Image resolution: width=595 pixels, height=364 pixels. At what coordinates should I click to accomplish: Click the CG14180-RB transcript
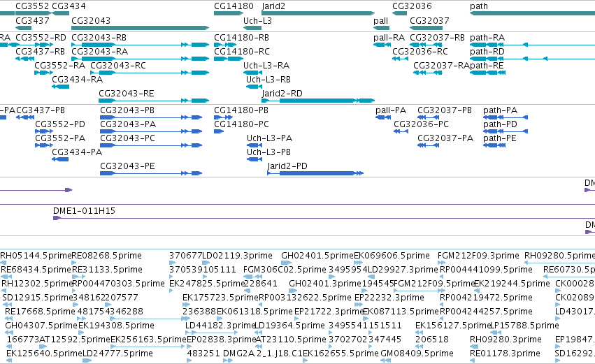click(x=242, y=38)
